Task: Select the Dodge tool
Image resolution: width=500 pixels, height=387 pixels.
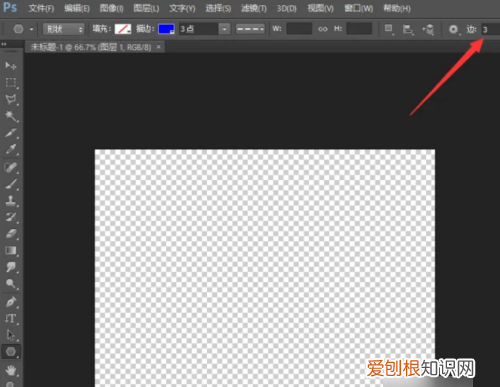Action: tap(11, 284)
